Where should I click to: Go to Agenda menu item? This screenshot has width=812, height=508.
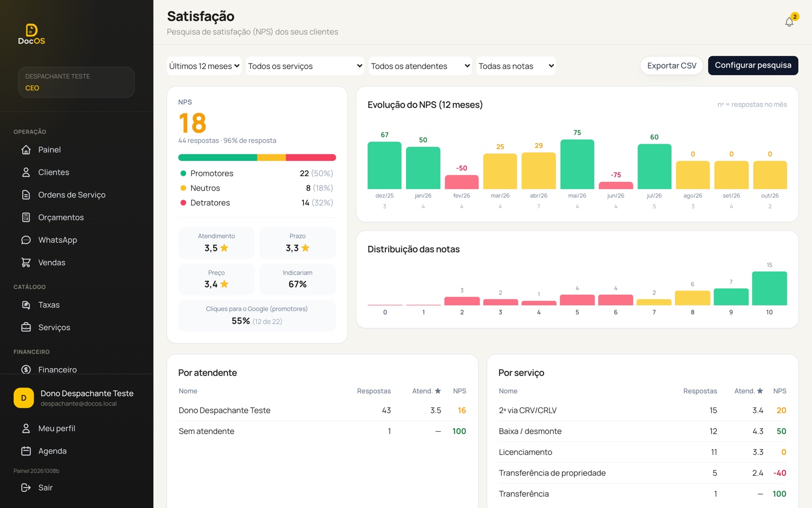click(77, 451)
